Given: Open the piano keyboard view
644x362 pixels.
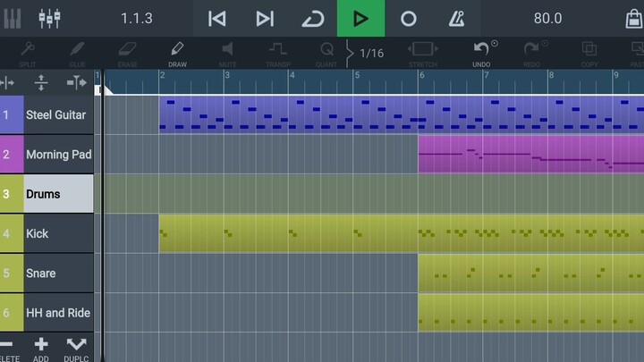Looking at the screenshot, I should [13, 19].
